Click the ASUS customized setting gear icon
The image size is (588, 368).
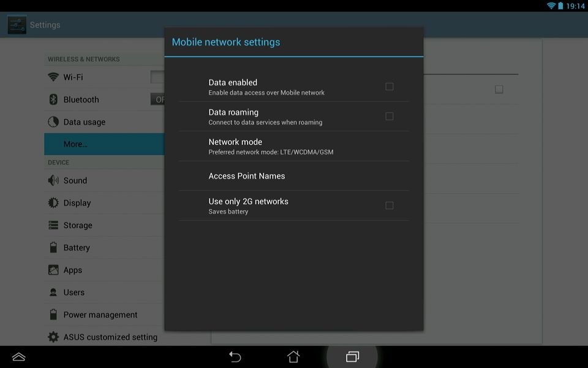[x=53, y=337]
